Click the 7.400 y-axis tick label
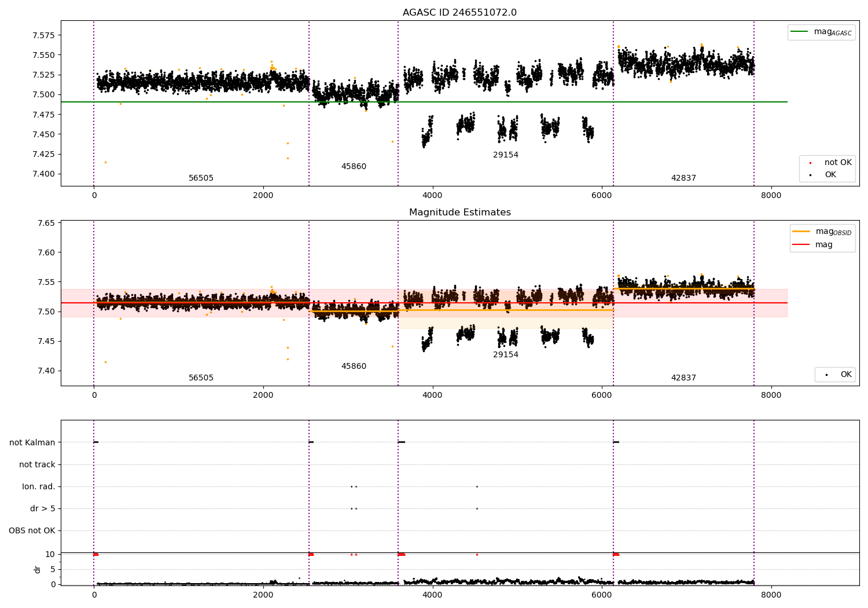Viewport: 868px width, 608px height. click(43, 174)
